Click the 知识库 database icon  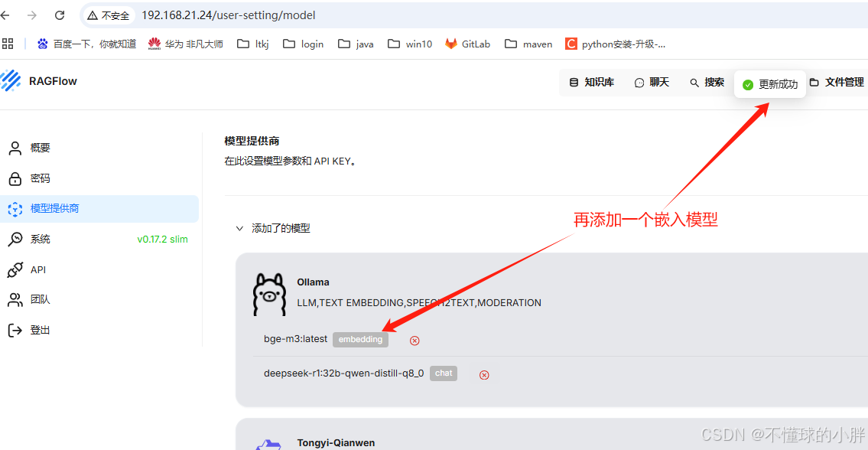tap(574, 83)
